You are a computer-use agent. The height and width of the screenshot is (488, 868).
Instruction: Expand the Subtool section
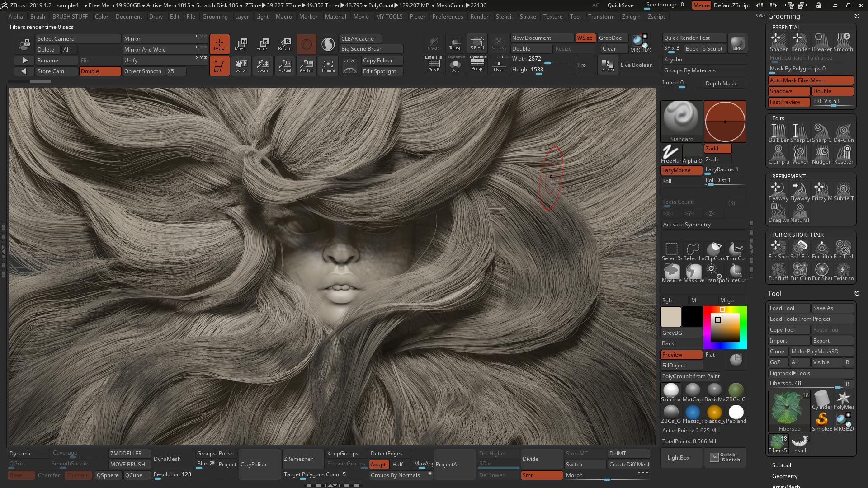point(782,465)
